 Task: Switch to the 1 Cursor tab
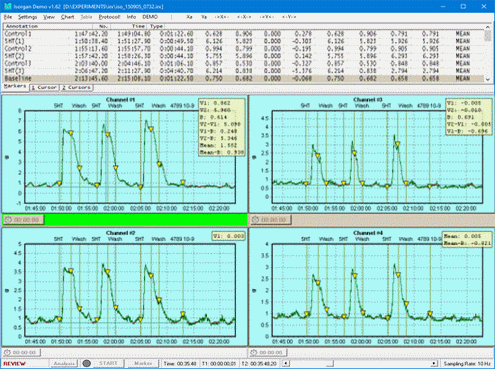click(x=44, y=87)
